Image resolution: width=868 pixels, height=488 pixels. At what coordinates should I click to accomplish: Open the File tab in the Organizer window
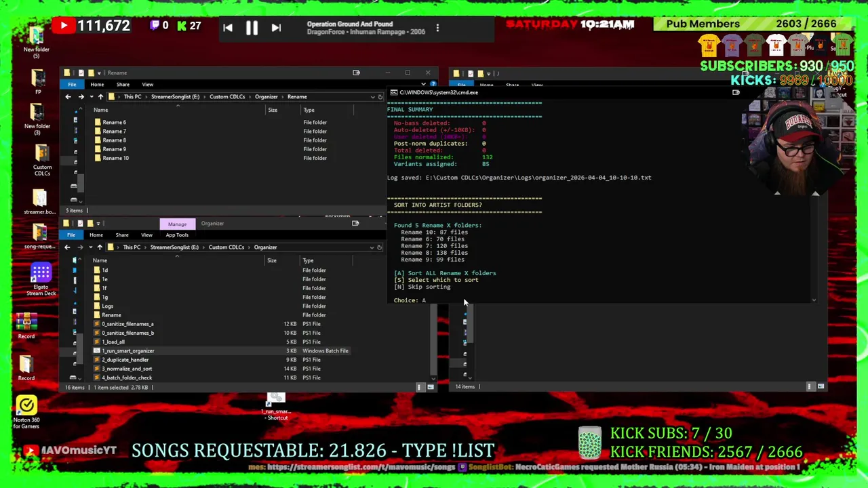click(x=71, y=235)
